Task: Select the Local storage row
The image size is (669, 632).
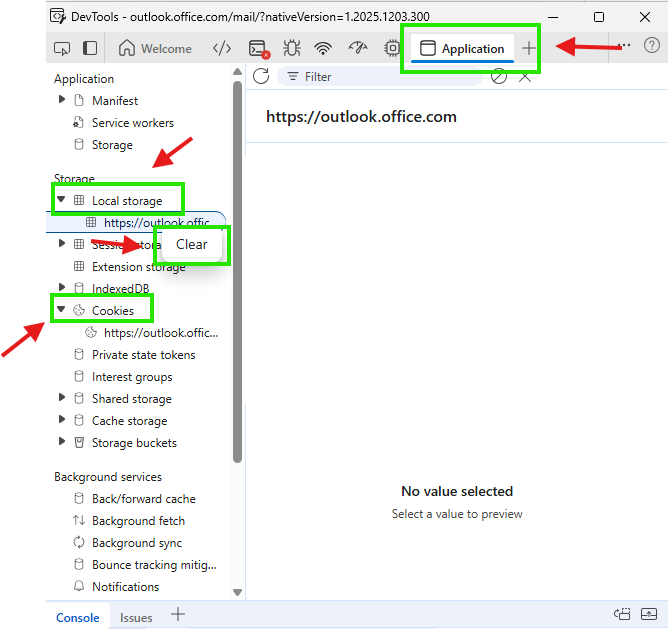Action: (127, 201)
